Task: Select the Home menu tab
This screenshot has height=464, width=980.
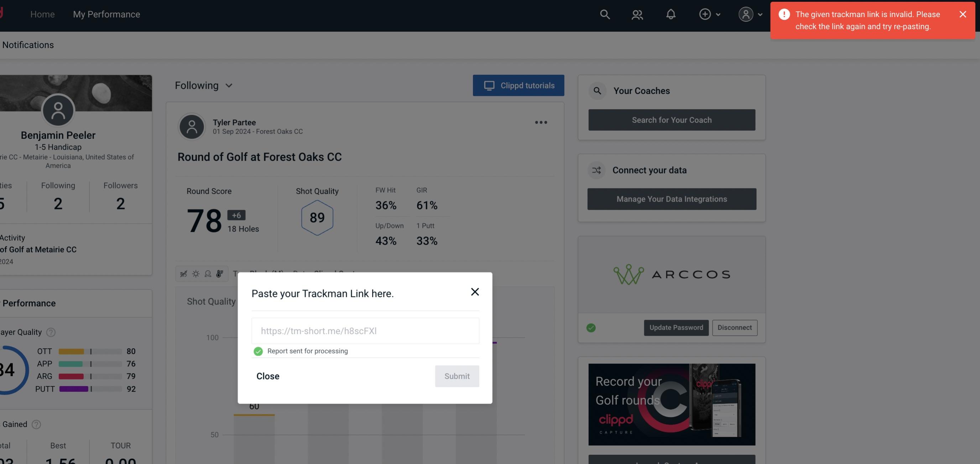Action: tap(42, 14)
